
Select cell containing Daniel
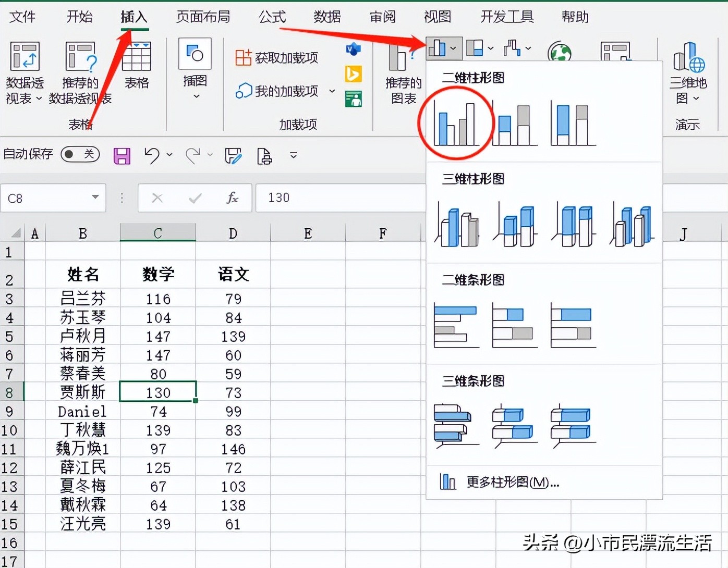(x=83, y=411)
